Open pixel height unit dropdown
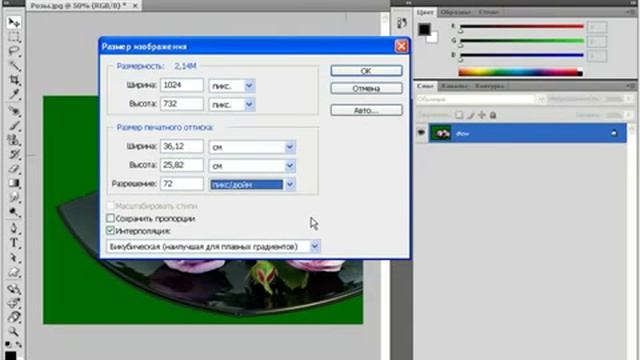This screenshot has height=360, width=640. (249, 104)
